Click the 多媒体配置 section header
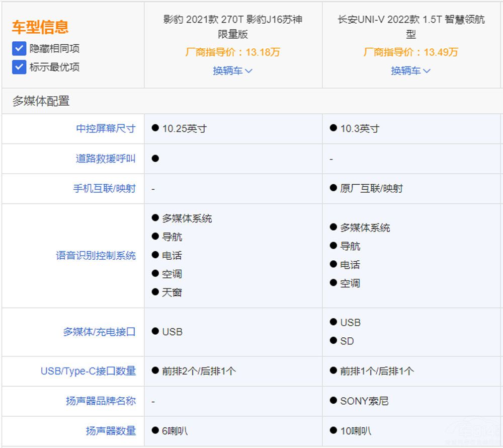 (x=41, y=101)
